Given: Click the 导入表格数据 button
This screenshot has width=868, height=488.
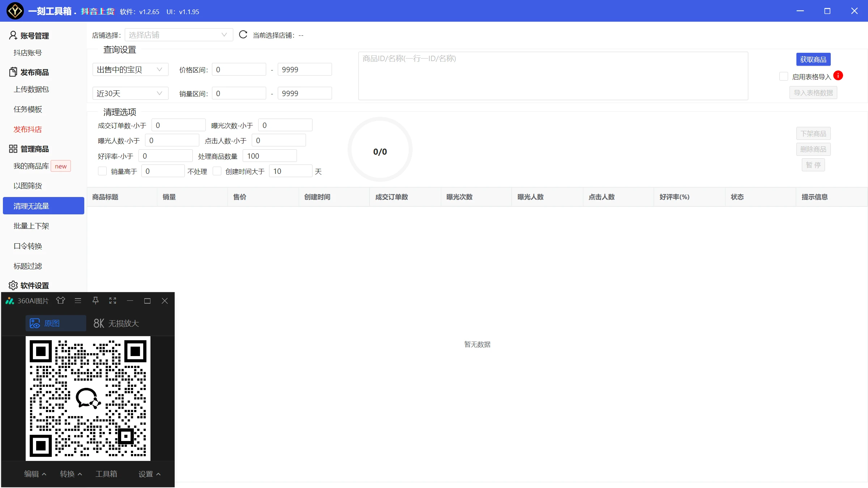Looking at the screenshot, I should tap(813, 93).
